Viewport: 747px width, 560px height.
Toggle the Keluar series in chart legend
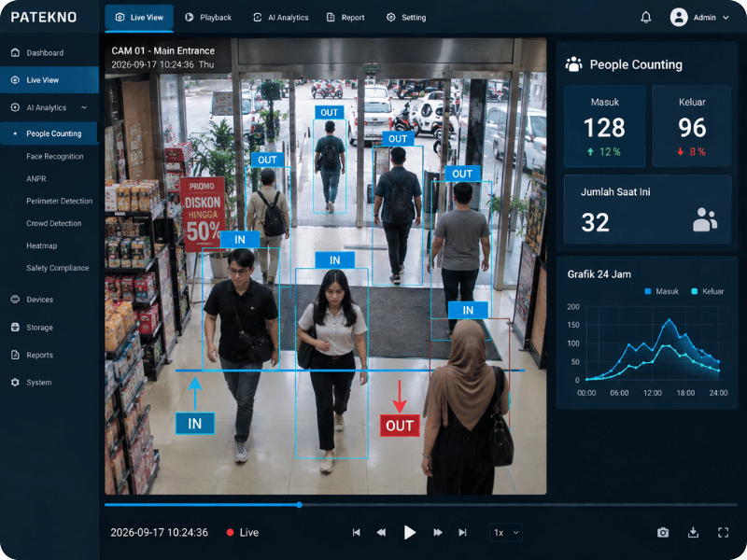tap(708, 291)
